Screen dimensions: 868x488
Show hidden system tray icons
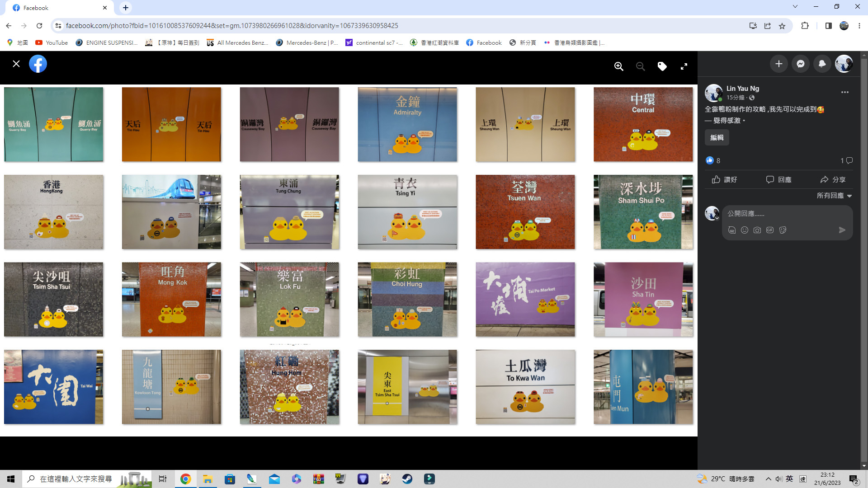click(x=768, y=479)
